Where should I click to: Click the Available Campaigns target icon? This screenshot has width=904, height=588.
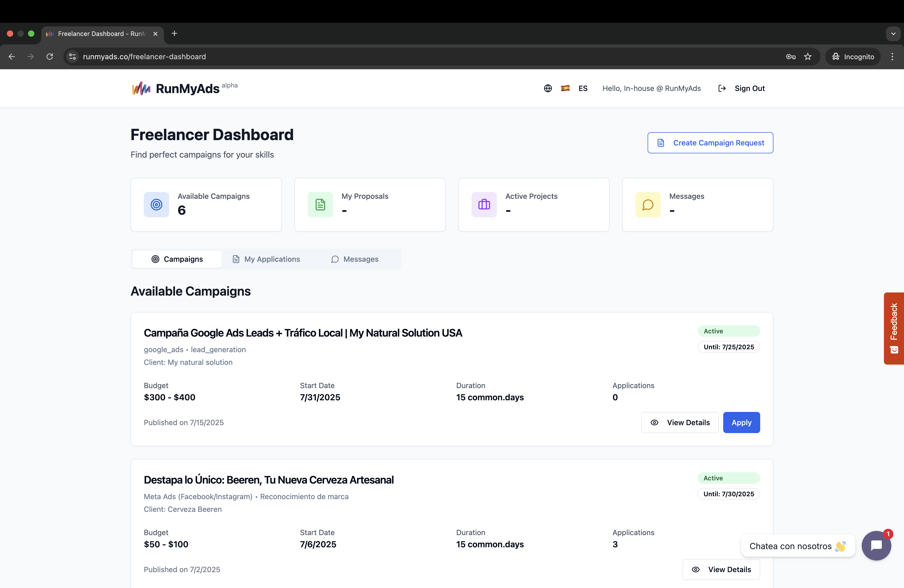[156, 204]
